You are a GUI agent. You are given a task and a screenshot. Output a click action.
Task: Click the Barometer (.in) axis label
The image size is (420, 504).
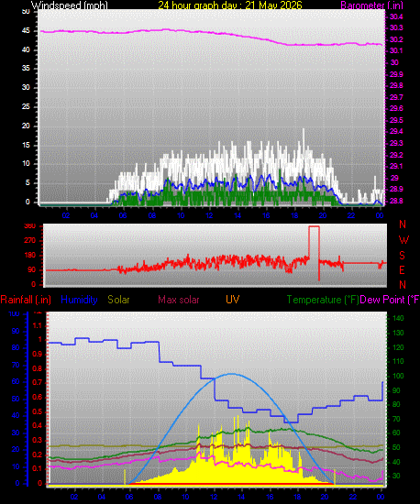[371, 5]
